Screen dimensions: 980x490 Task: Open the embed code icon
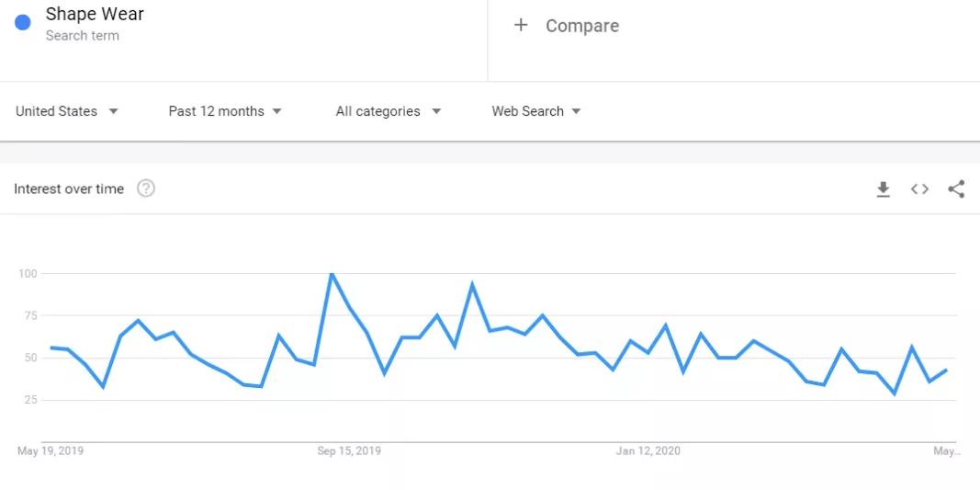coord(919,189)
